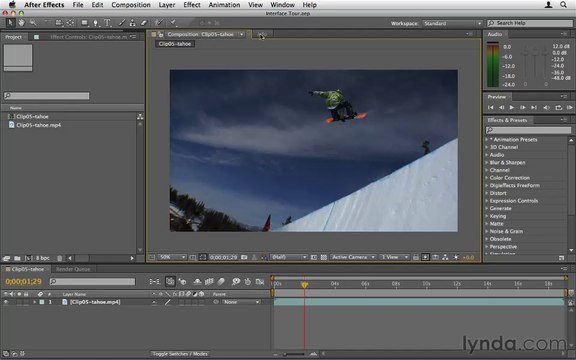Viewport: 576px width, 360px height.
Task: Click the Effects & Presets search field
Action: tap(529, 130)
